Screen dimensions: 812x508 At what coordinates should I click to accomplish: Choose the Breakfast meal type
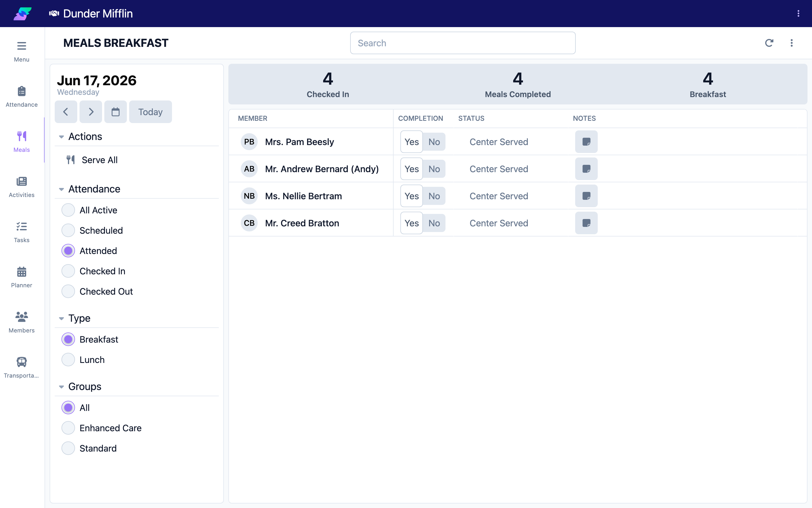(68, 339)
